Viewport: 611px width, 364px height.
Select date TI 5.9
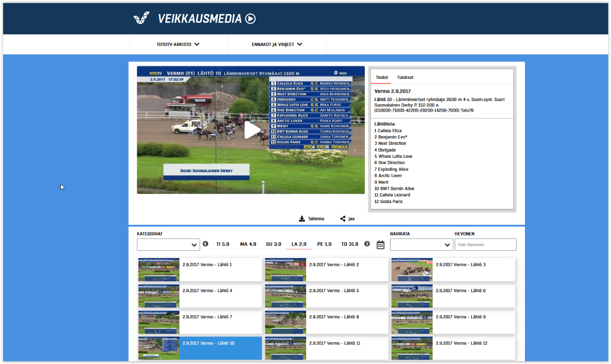(223, 244)
